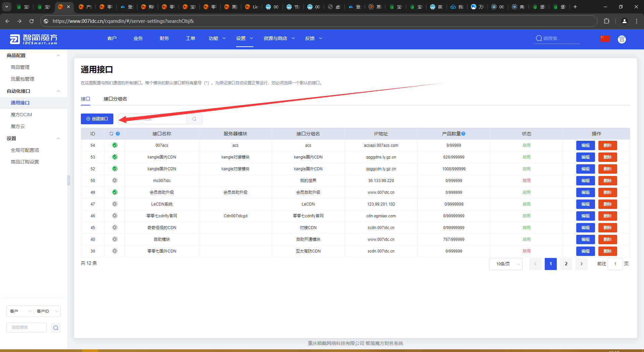Image resolution: width=644 pixels, height=352 pixels.
Task: Click the IDCSmart logo
Action: coord(34,39)
